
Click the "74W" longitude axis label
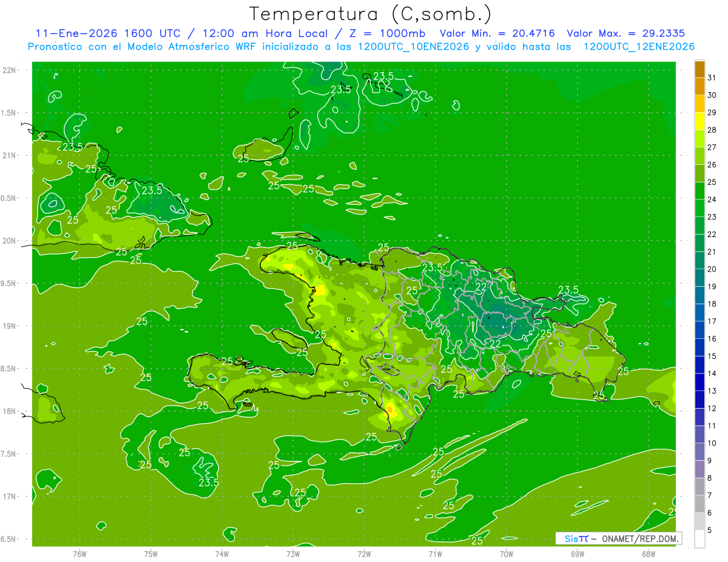(222, 554)
